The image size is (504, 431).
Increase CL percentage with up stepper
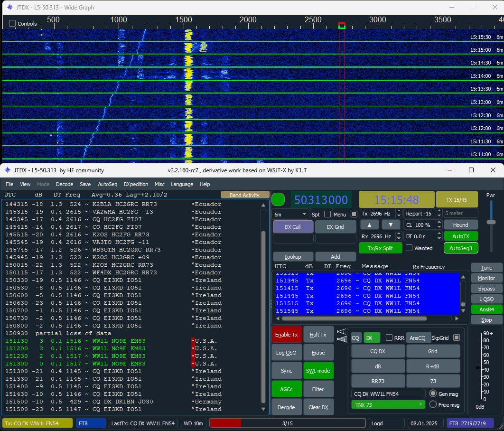pos(439,223)
